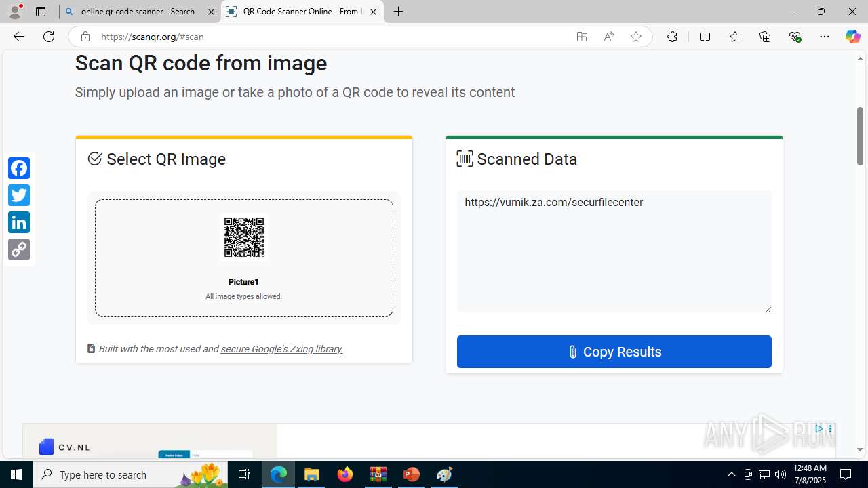Image resolution: width=868 pixels, height=488 pixels.
Task: Share page on Facebook sidebar icon
Action: pos(19,168)
